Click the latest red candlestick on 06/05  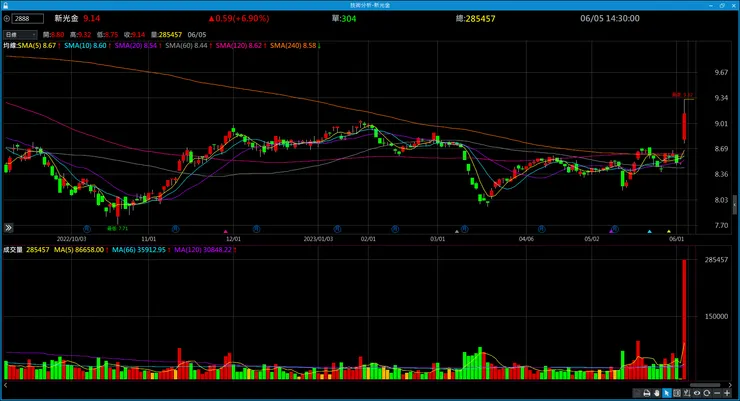(684, 127)
